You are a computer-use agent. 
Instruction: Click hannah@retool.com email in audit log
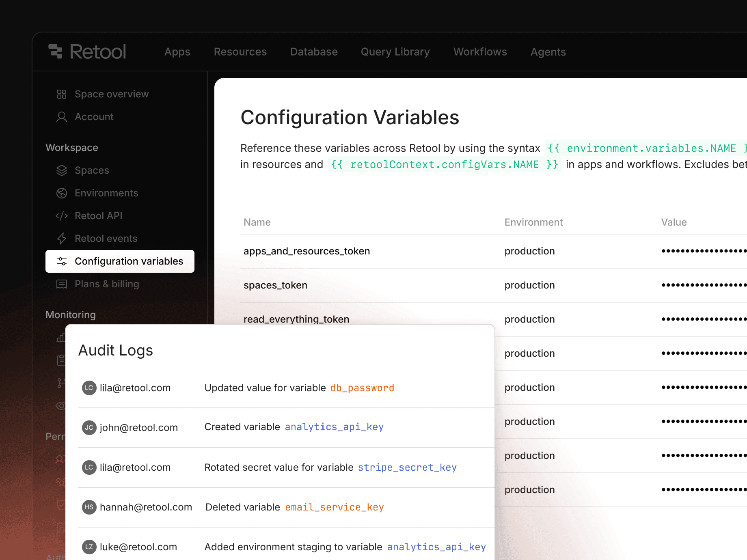pos(146,507)
